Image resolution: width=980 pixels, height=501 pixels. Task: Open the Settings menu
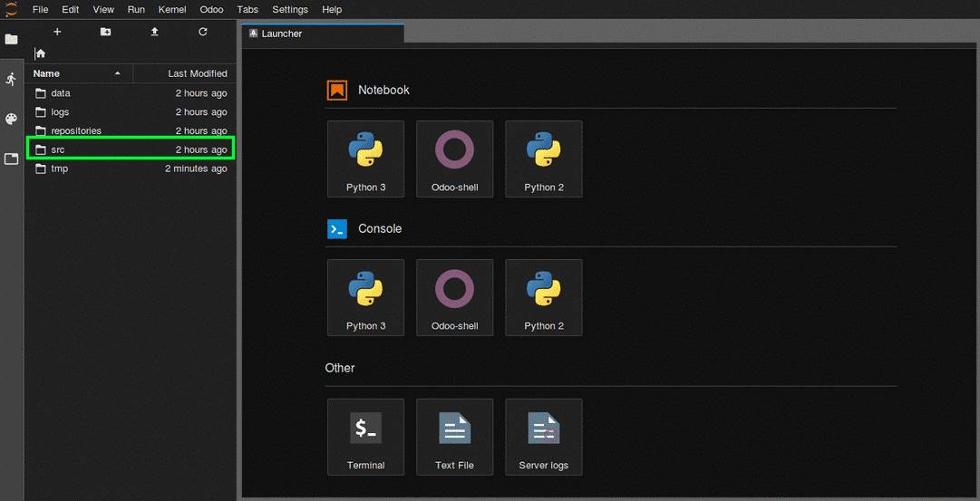(290, 9)
